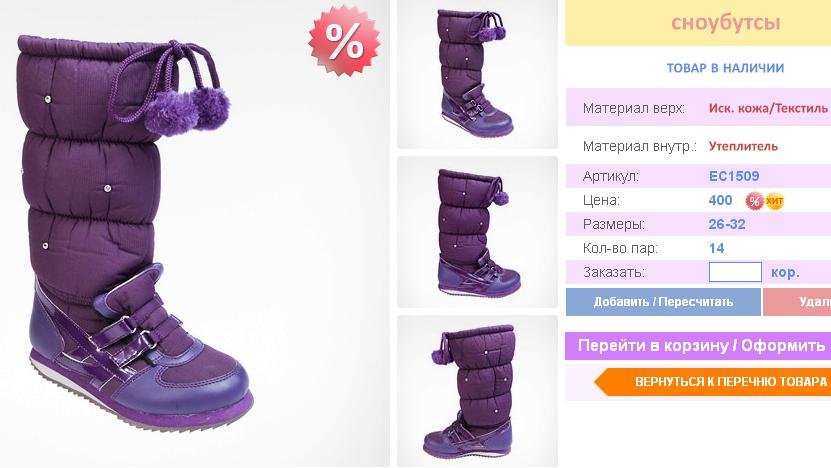This screenshot has width=831, height=468.
Task: Click the pink 'Удал...' delete button
Action: tap(797, 302)
